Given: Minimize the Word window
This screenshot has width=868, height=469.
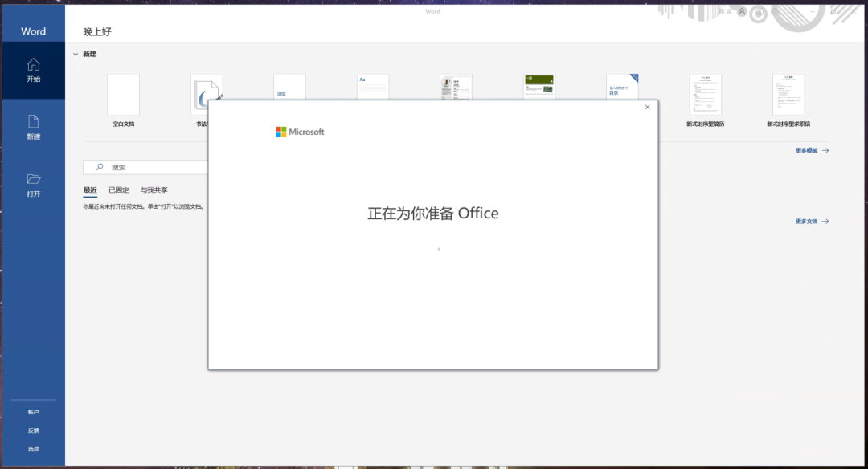Looking at the screenshot, I should coord(813,11).
